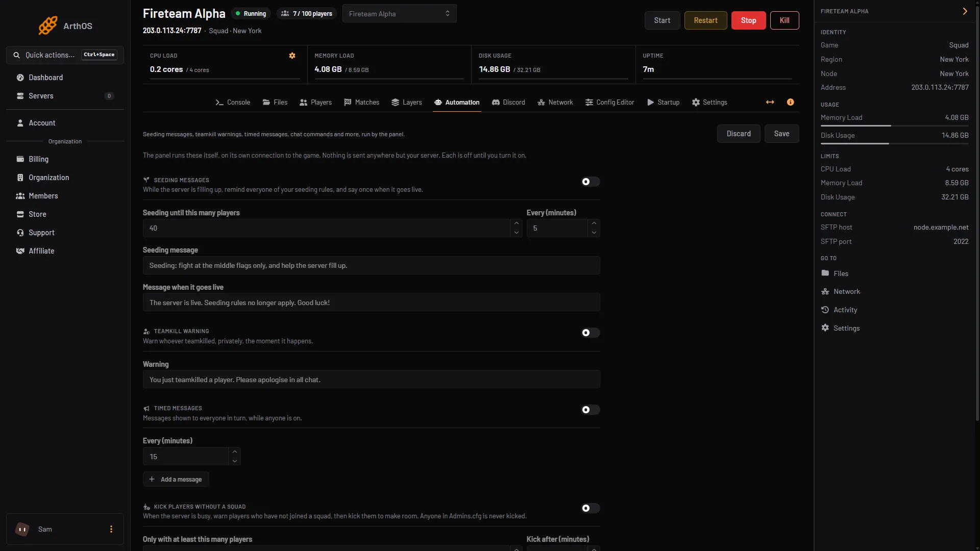Click the Settings gear icon in Go To

[x=825, y=328]
